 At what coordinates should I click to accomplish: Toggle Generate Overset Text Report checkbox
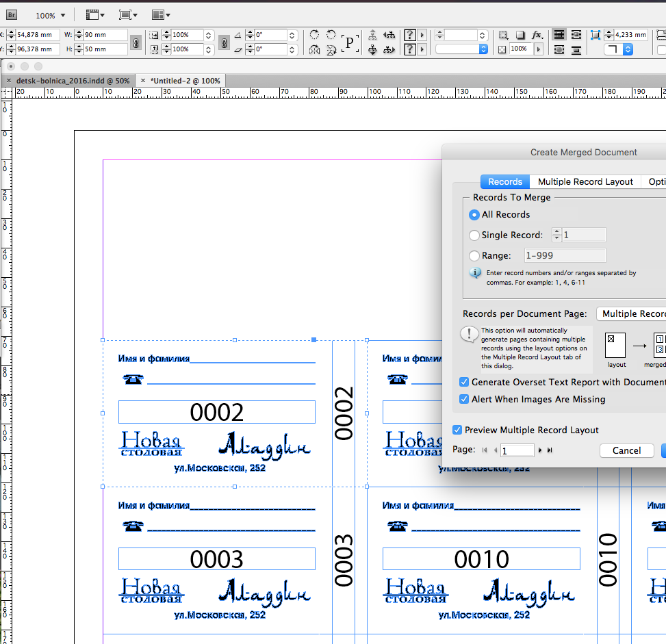coord(464,382)
